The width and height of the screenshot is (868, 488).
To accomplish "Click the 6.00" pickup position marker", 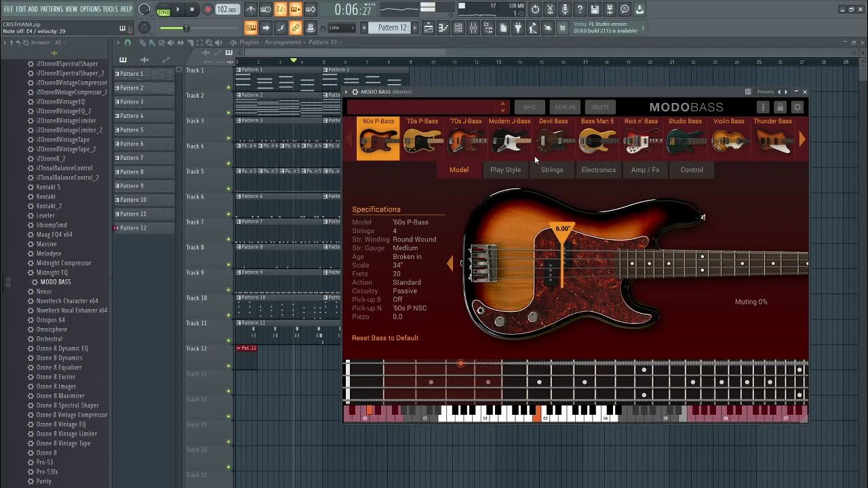I will coord(562,229).
